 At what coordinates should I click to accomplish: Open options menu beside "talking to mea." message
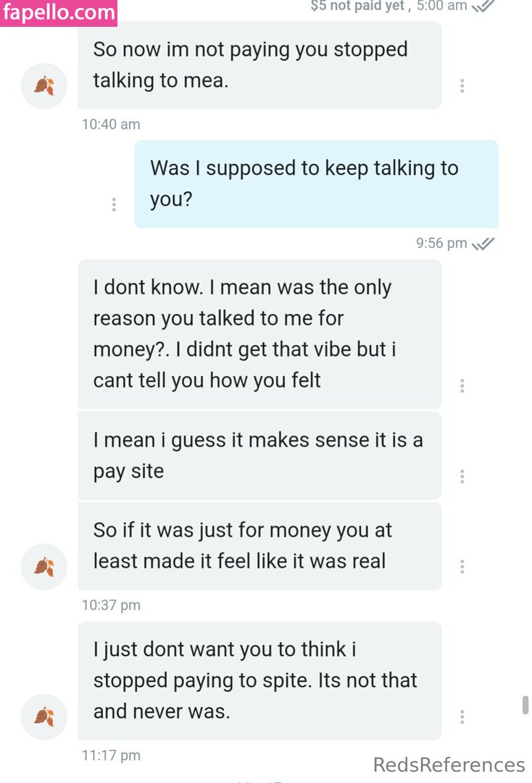[462, 86]
